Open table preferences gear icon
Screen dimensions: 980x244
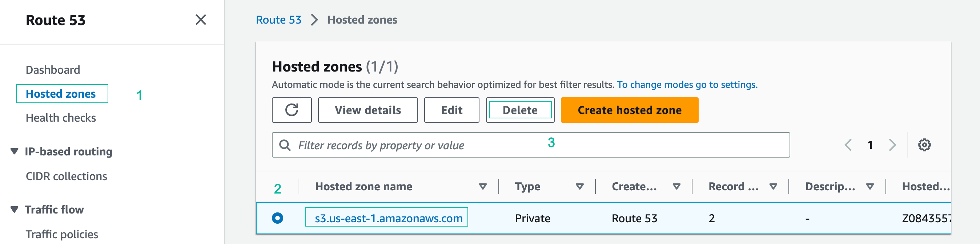click(924, 145)
